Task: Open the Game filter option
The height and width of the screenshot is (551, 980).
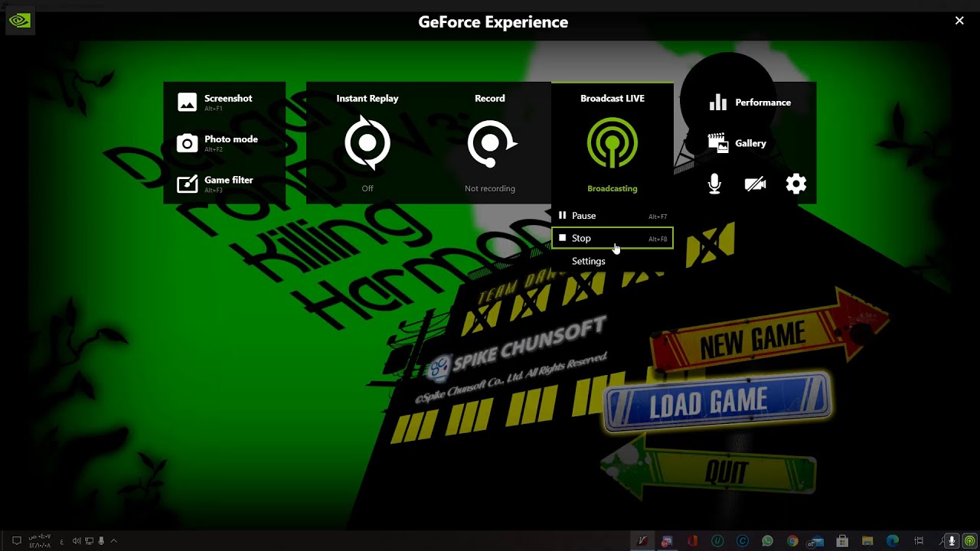Action: point(215,184)
